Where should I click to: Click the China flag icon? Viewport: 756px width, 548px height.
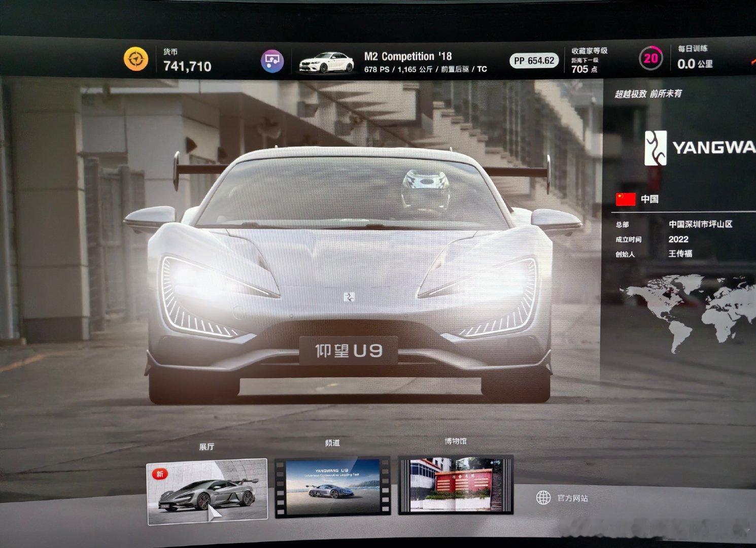pyautogui.click(x=626, y=199)
